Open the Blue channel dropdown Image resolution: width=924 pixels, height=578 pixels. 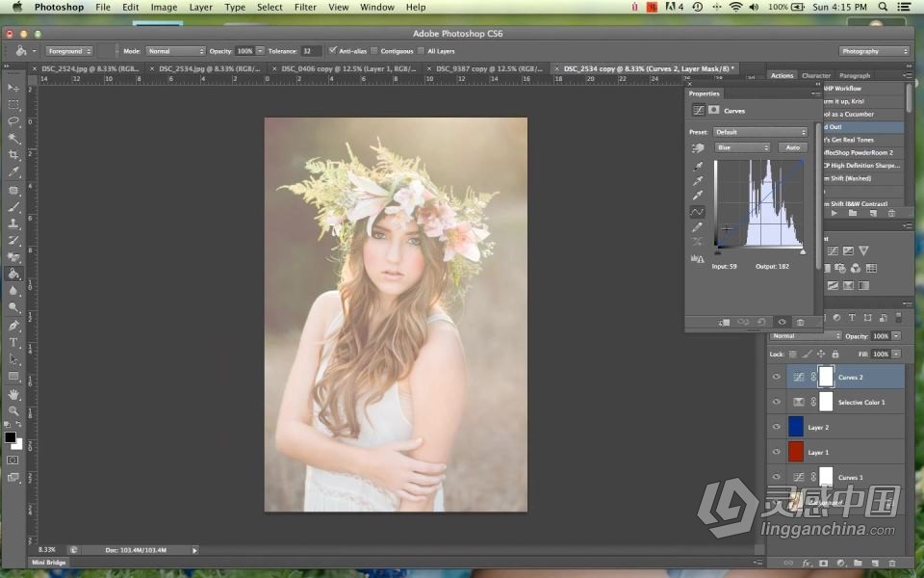[742, 147]
